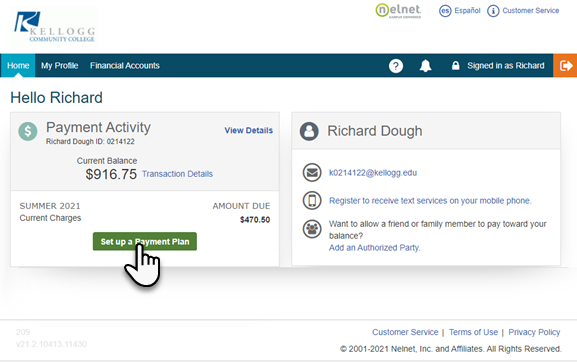The height and width of the screenshot is (363, 577).
Task: Click the Kellogg Community College logo
Action: tap(54, 27)
